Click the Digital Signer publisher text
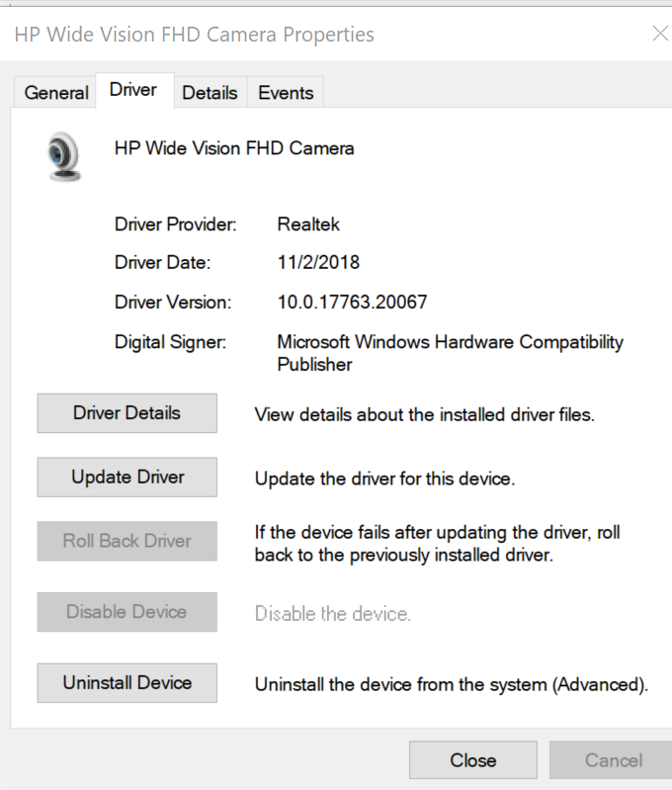This screenshot has height=790, width=672. click(x=450, y=353)
